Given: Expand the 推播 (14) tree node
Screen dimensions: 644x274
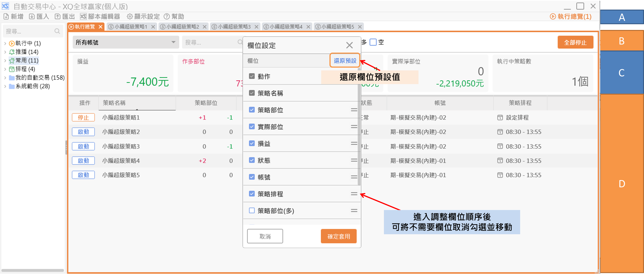Looking at the screenshot, I should tap(5, 52).
